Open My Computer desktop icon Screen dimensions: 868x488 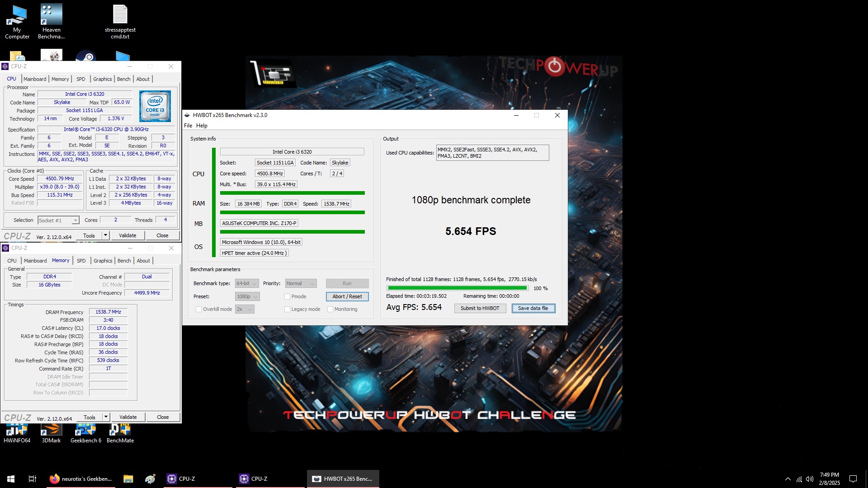(x=17, y=21)
